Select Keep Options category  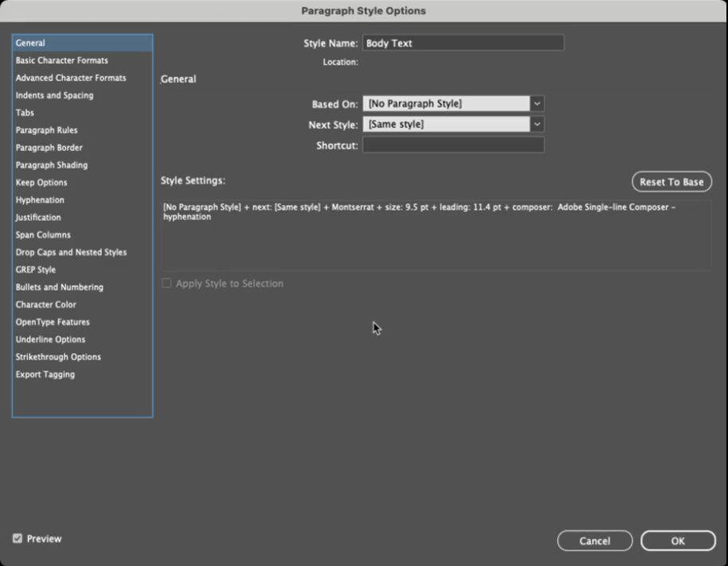(x=83, y=183)
